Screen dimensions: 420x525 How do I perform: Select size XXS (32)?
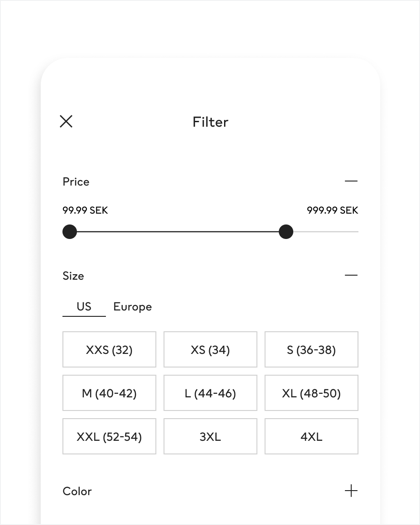pos(109,349)
